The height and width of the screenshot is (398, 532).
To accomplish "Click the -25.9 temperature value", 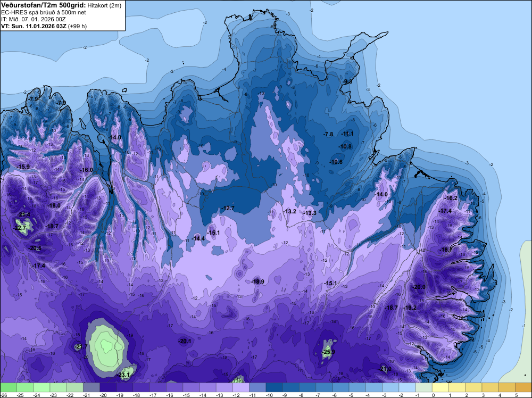I will [x=329, y=352].
